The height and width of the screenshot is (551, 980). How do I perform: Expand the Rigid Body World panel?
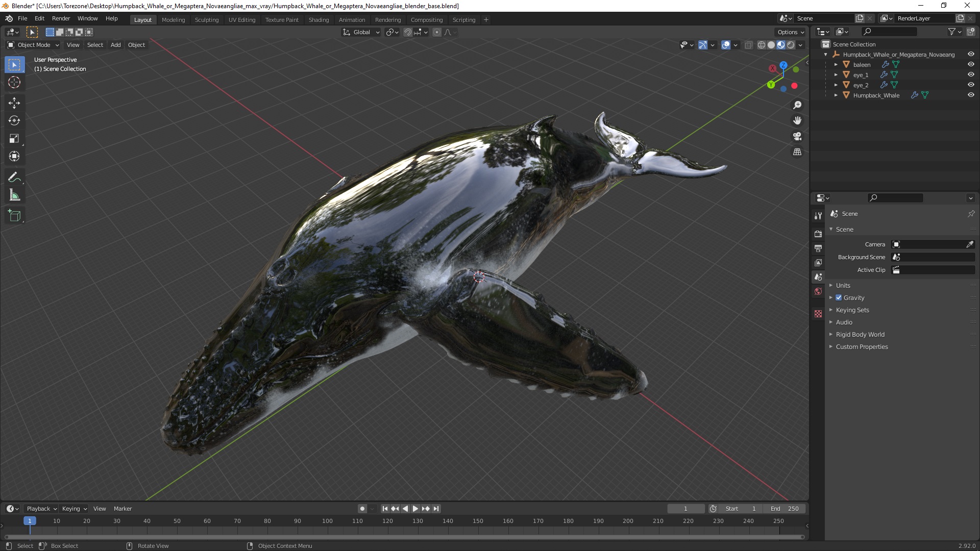[860, 335]
